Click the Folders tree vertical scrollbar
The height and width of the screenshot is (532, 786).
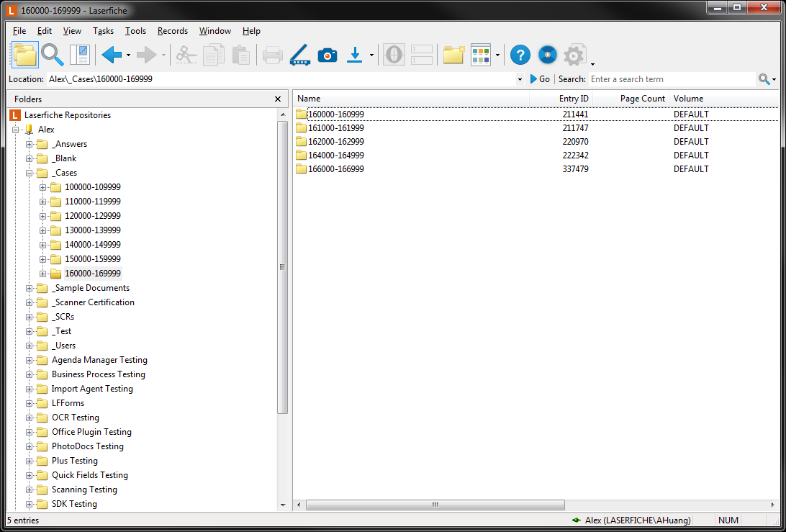pyautogui.click(x=283, y=267)
